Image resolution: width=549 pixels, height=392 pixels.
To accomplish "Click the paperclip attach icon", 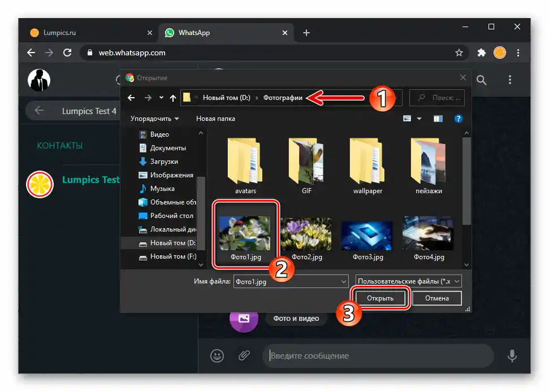I will (x=244, y=356).
